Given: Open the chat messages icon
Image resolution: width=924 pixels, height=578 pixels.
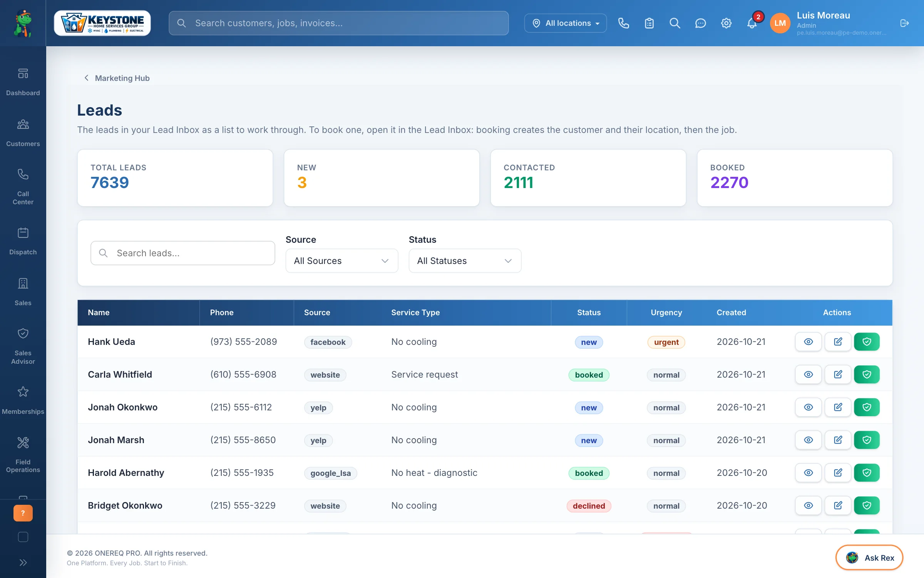Looking at the screenshot, I should pyautogui.click(x=700, y=23).
